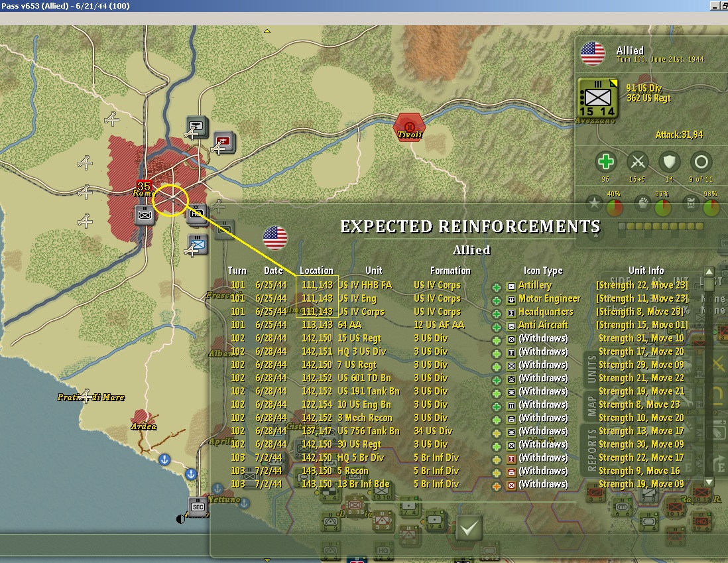The image size is (728, 563).
Task: Click the scroll down arrow in reinforcements list
Action: [709, 481]
